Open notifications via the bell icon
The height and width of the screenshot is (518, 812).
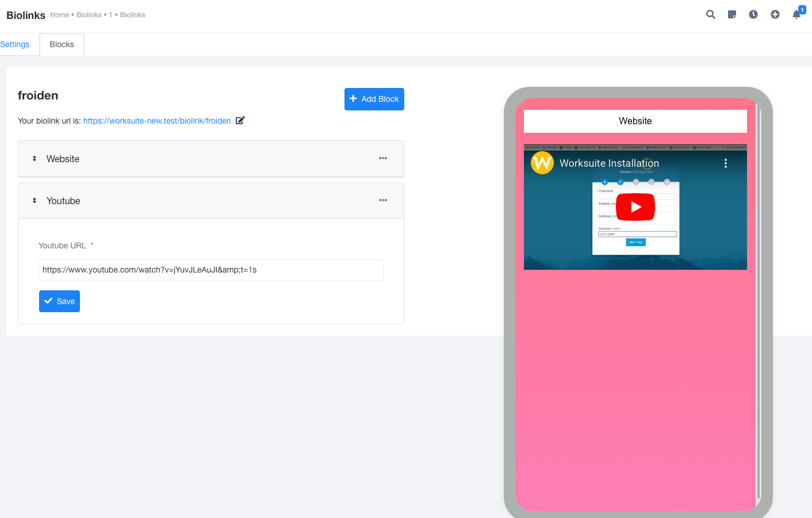click(796, 16)
